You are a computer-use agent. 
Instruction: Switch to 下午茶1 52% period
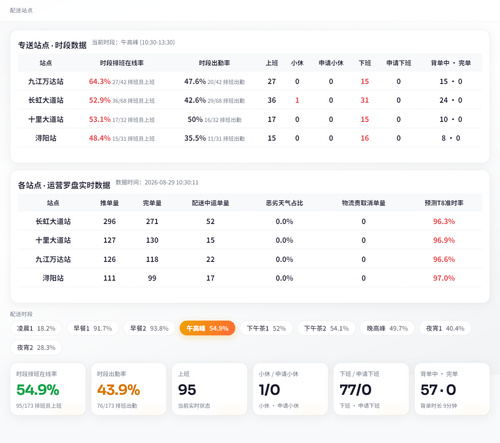[x=266, y=328]
